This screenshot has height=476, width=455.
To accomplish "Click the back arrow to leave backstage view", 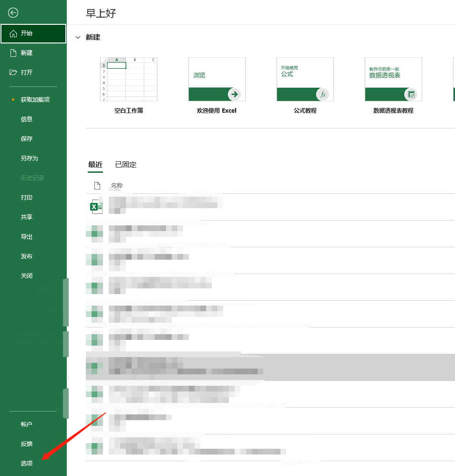I will [13, 13].
